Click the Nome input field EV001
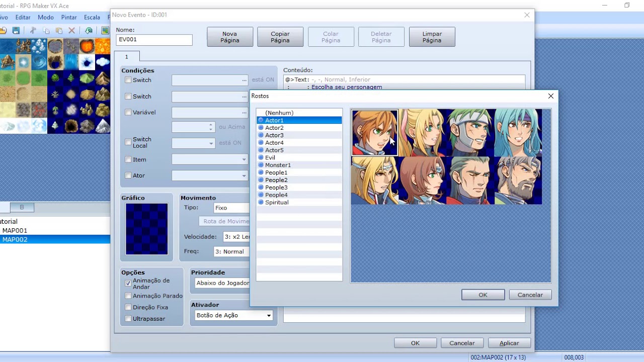This screenshot has height=362, width=644. 154,40
